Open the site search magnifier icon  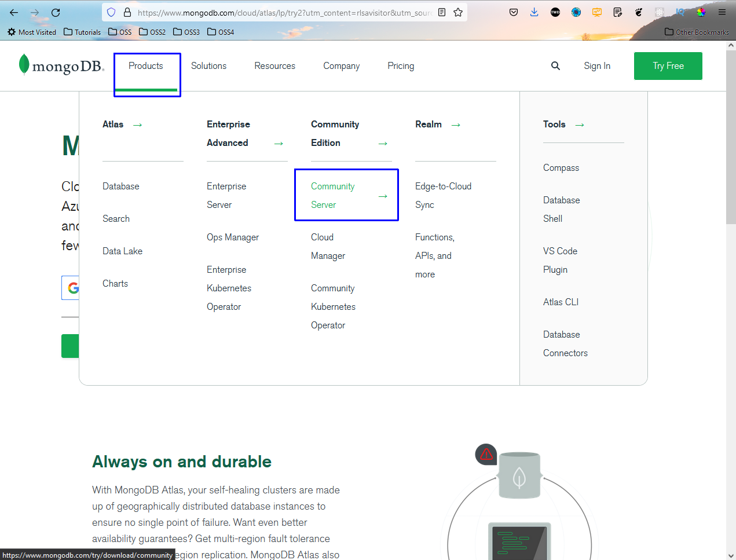(555, 66)
